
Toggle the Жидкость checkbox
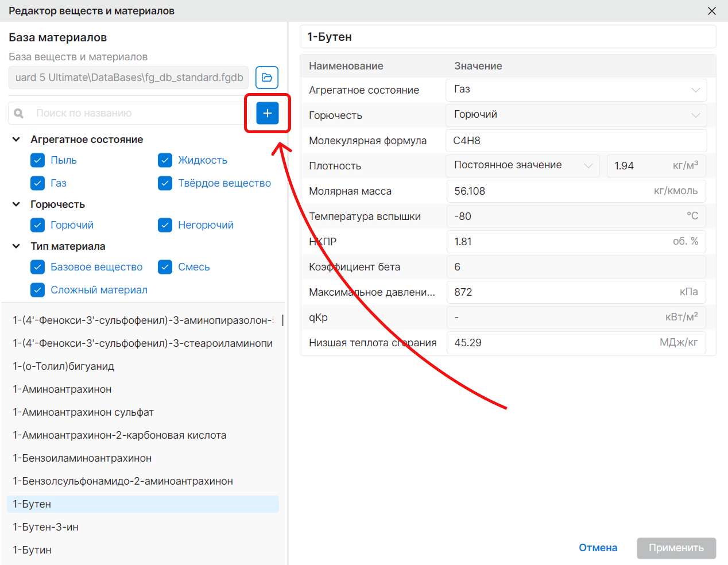click(x=165, y=160)
